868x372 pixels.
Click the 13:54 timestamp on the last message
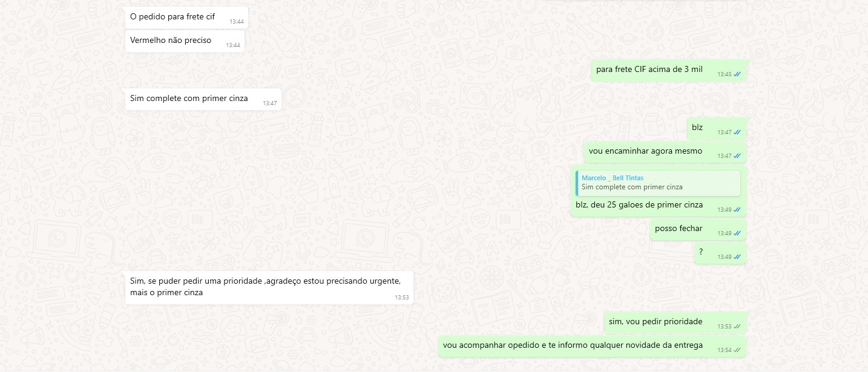click(x=725, y=350)
